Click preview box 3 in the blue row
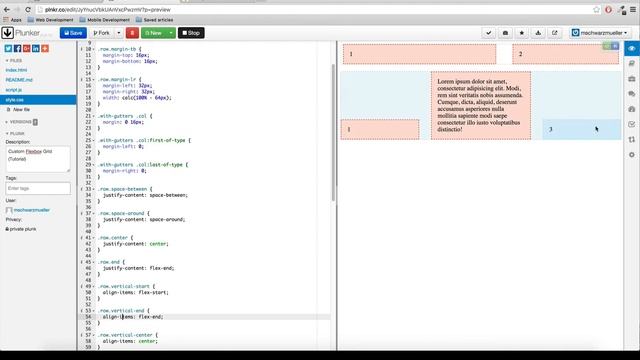The image size is (640, 360). [581, 129]
